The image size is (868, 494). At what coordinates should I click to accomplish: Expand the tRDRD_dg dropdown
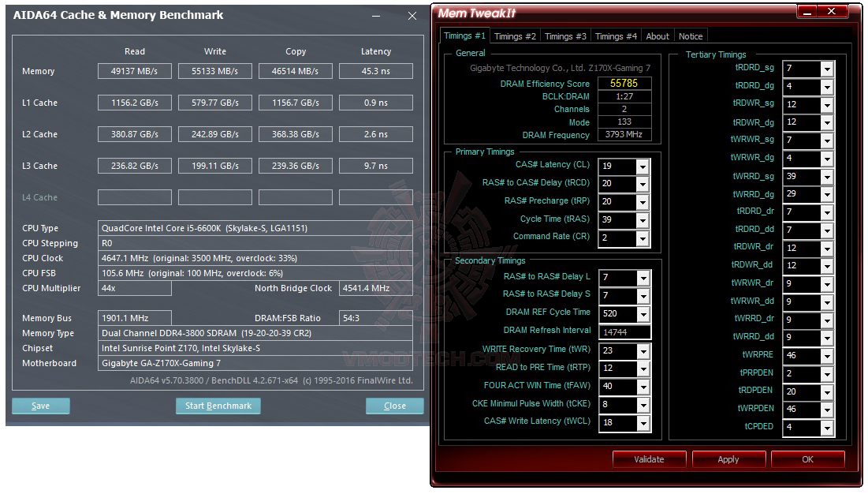pos(826,87)
